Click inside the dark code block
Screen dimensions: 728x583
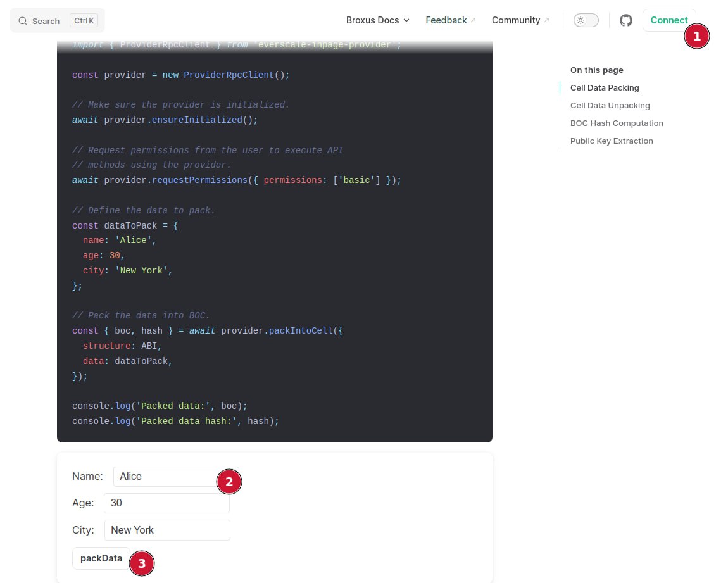point(380,253)
